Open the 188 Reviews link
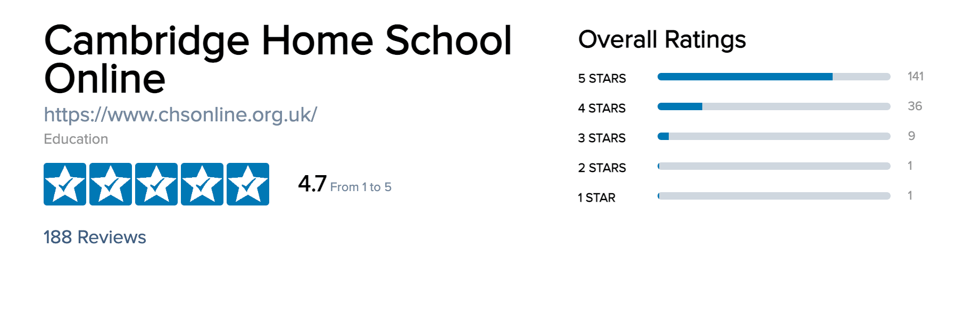Screen dimensions: 980x313 coord(95,237)
